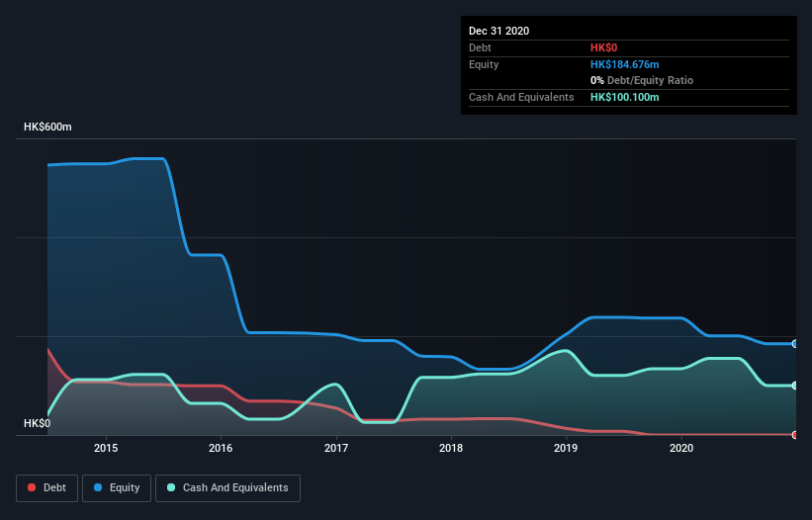Select the blue Equity endpoint marker
Viewport: 812px width, 520px height.
[x=795, y=344]
